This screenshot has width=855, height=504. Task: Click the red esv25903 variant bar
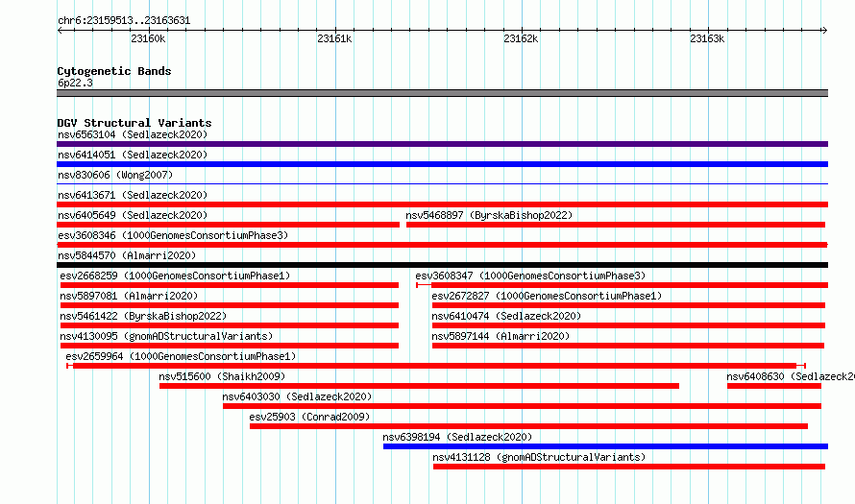(528, 426)
